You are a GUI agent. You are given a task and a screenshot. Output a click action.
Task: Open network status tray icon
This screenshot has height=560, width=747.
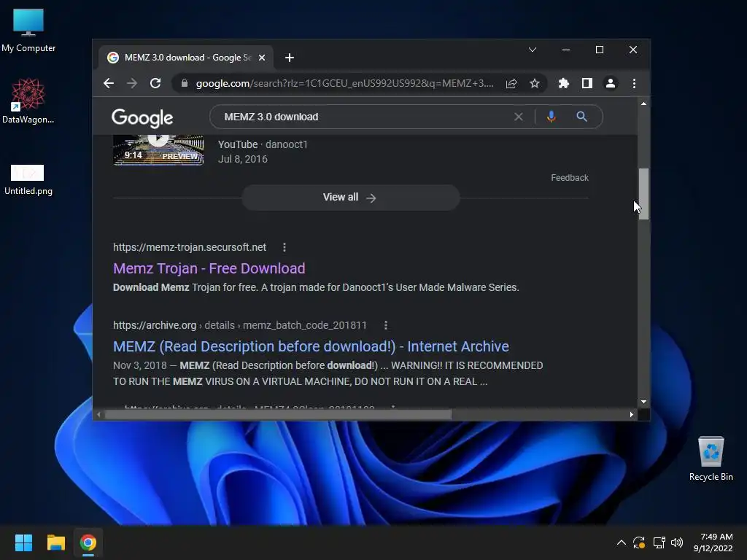point(659,542)
